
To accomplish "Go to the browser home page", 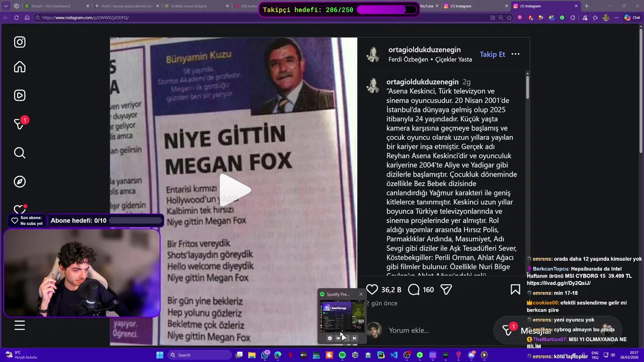I will (x=27, y=18).
